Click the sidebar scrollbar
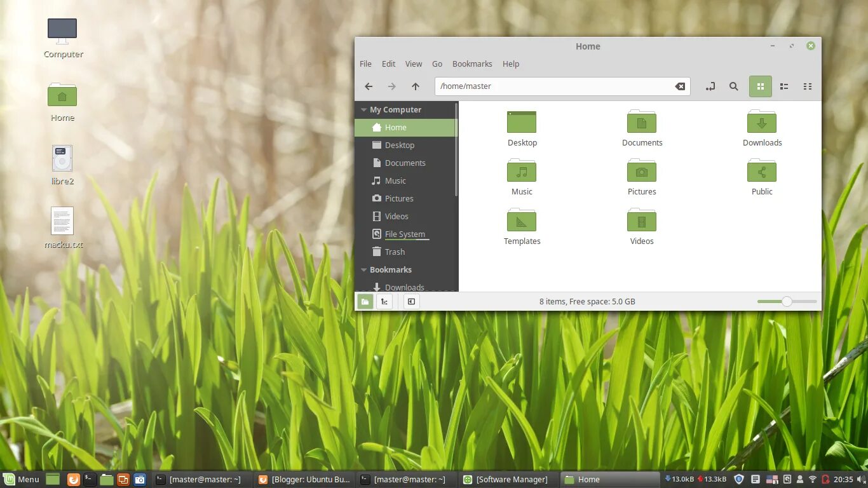The height and width of the screenshot is (488, 868). [457, 149]
